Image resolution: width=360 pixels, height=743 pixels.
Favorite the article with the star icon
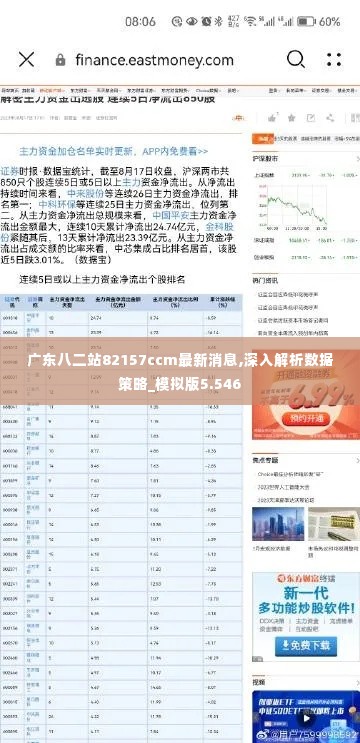pos(291,118)
